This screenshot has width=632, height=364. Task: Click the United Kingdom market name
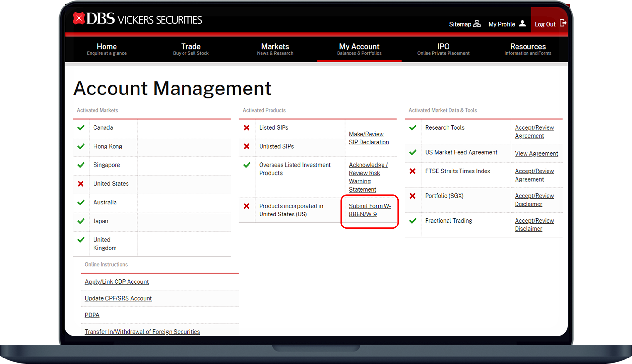[105, 244]
